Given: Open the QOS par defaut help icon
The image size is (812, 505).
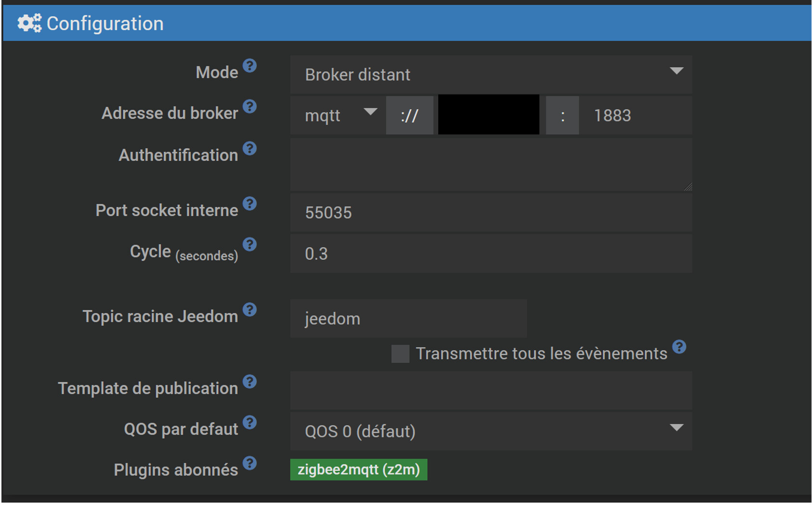Looking at the screenshot, I should click(x=250, y=423).
